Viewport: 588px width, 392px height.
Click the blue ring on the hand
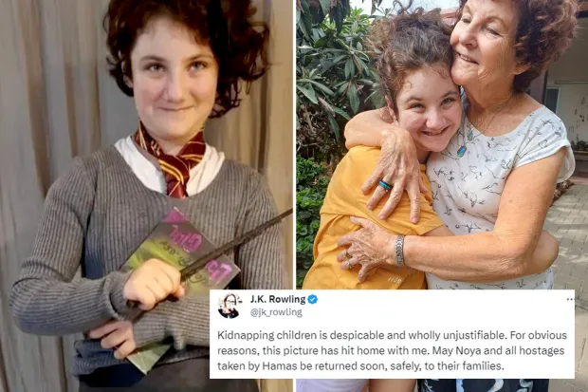point(385,185)
